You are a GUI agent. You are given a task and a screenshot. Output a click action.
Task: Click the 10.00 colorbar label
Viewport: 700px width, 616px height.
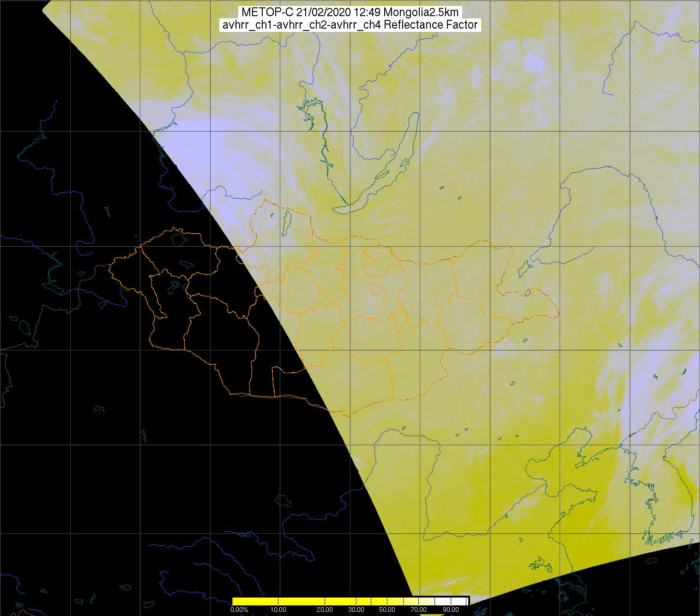(279, 610)
